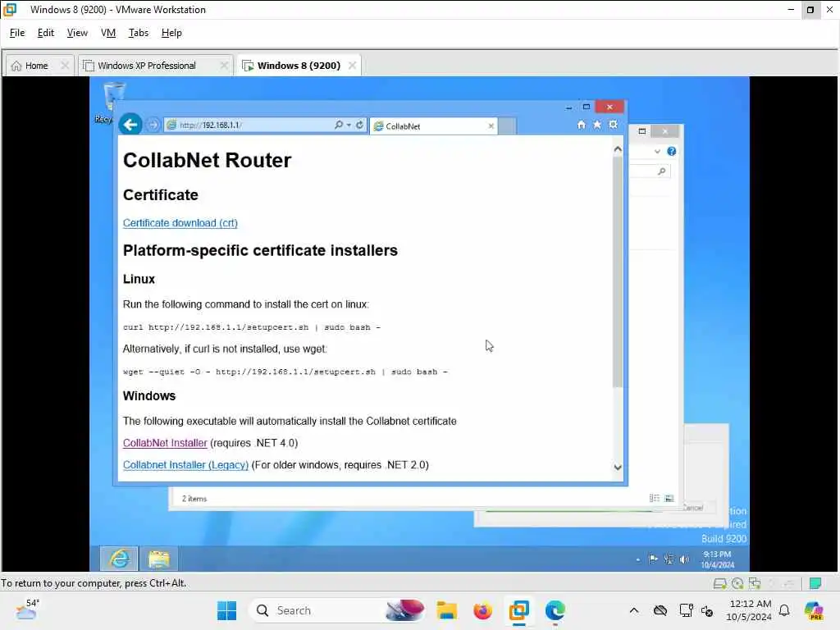Open the Tools gear icon in Internet Explorer
The height and width of the screenshot is (630, 840).
pyautogui.click(x=613, y=125)
